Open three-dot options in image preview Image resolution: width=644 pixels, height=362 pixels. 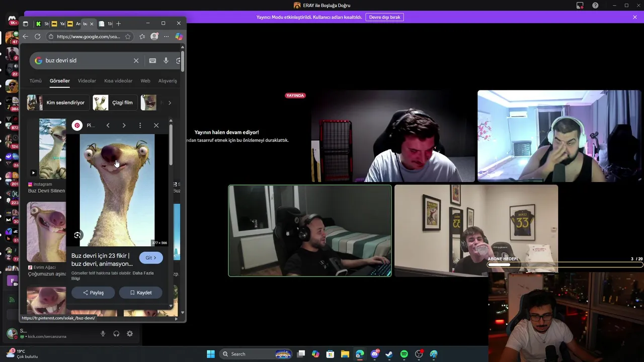point(140,125)
